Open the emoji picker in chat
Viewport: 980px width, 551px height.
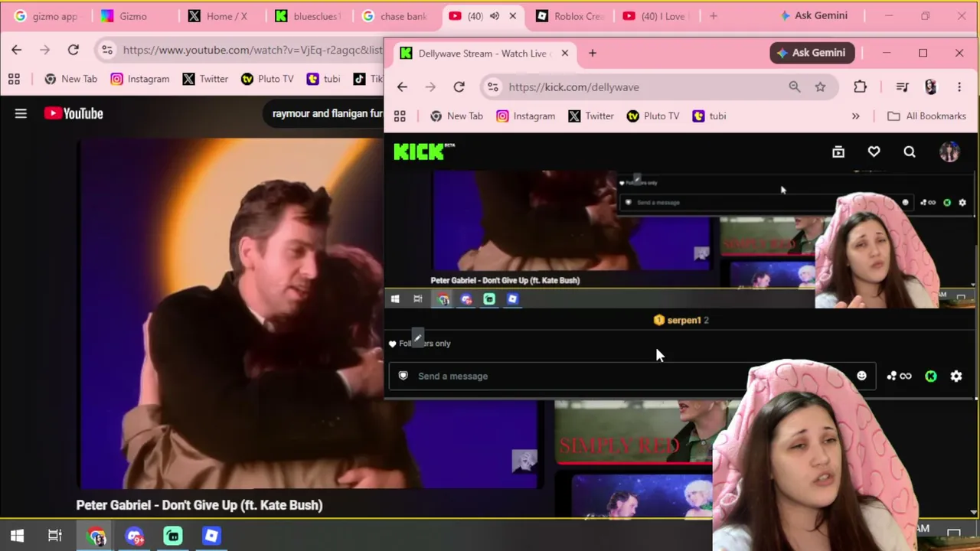click(861, 376)
